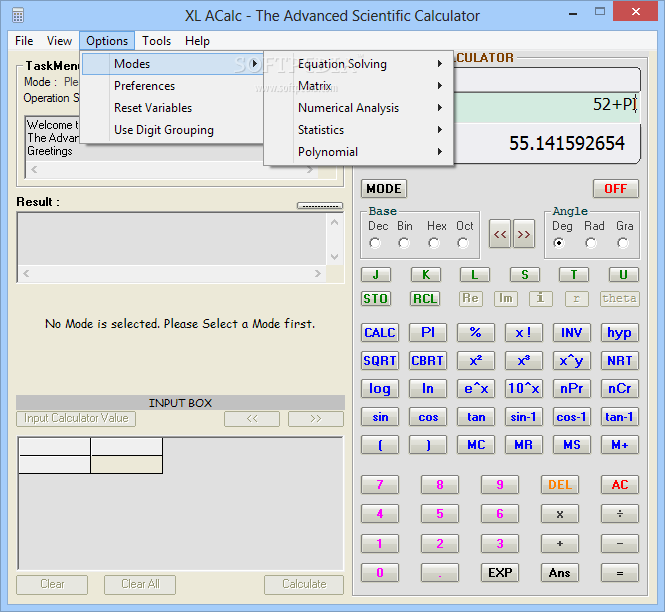This screenshot has height=612, width=665.
Task: Expand the Polynomial submenu
Action: (x=358, y=152)
